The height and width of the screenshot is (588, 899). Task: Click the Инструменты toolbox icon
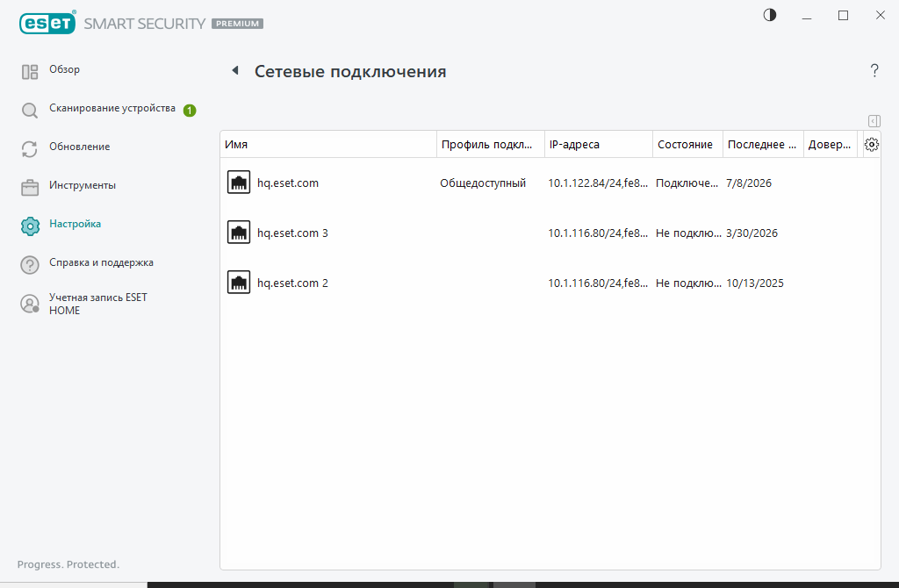point(30,188)
